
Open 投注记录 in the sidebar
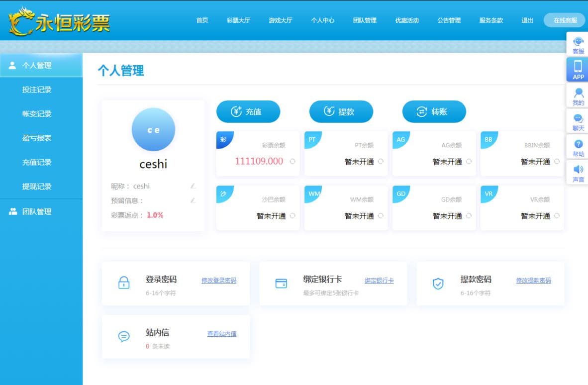(x=37, y=90)
